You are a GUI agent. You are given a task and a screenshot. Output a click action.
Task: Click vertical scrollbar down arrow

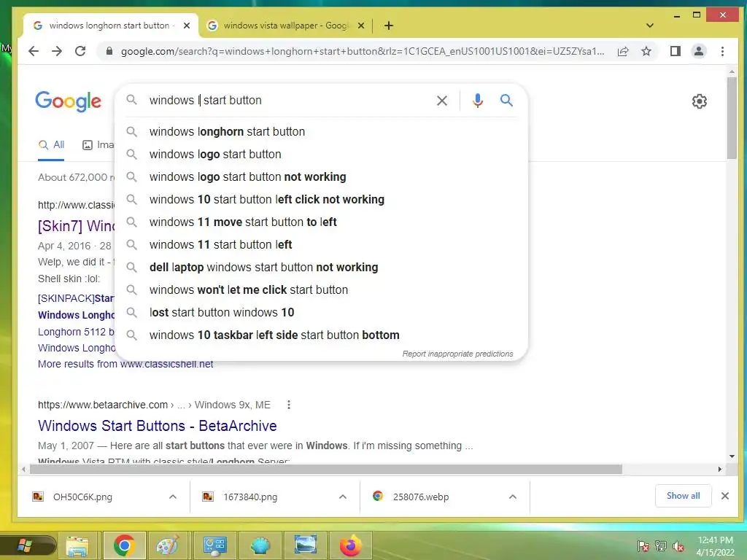732,456
